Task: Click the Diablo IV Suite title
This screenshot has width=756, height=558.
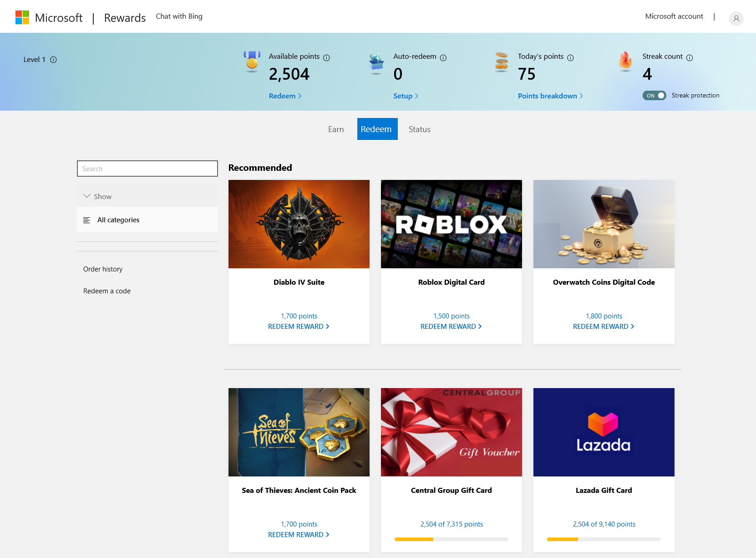Action: tap(299, 282)
